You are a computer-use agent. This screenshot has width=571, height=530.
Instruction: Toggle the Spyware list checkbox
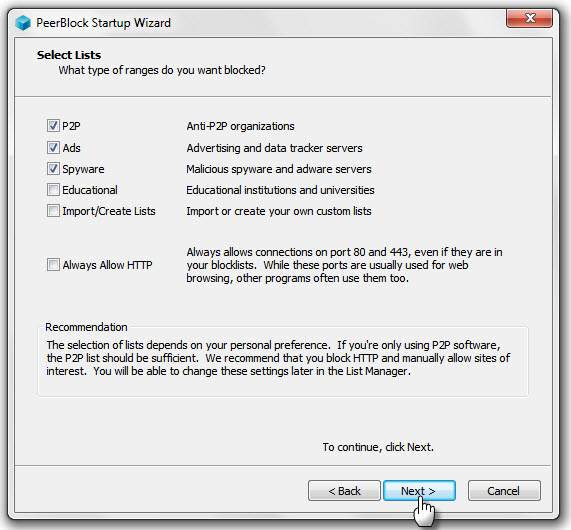[x=53, y=169]
